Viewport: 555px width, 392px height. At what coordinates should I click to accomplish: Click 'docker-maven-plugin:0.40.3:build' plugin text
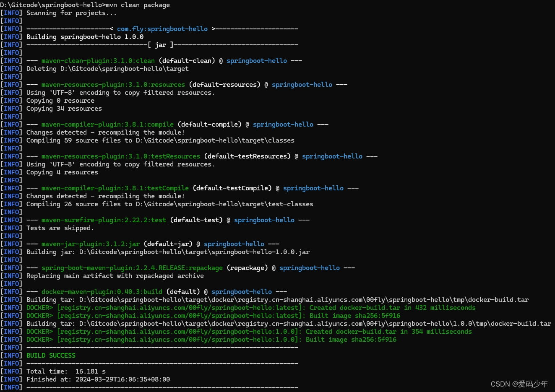tap(102, 292)
